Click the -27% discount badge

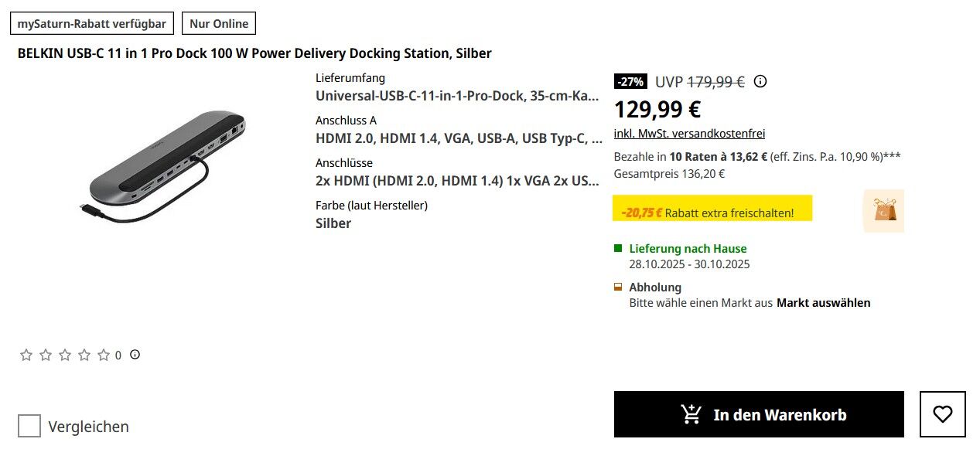pyautogui.click(x=630, y=81)
